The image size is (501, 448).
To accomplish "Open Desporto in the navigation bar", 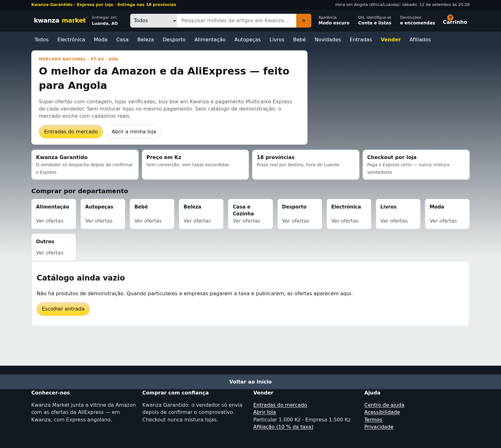I will (174, 39).
